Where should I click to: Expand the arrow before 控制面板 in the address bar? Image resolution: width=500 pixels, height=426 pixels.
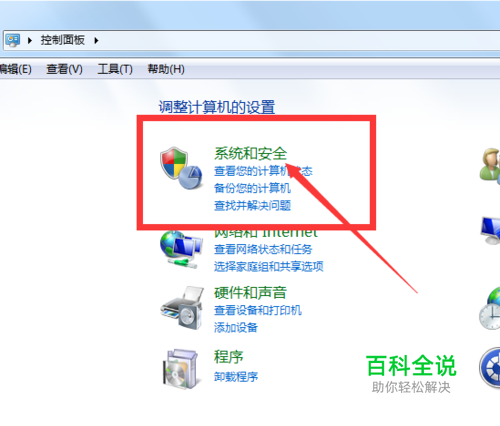30,41
